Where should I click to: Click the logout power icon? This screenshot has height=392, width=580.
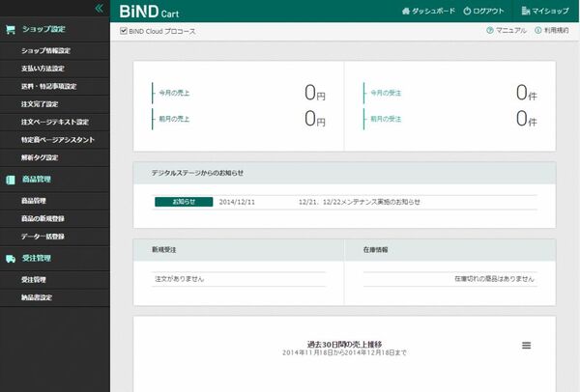(467, 11)
